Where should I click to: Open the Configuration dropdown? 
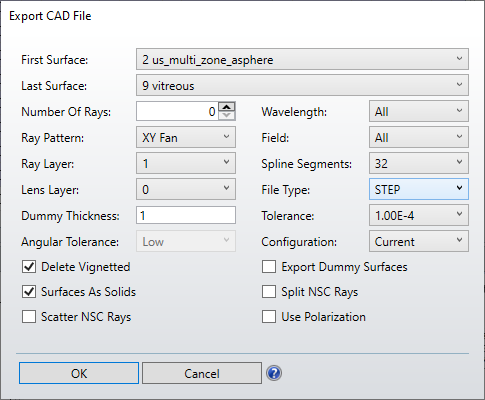(419, 241)
